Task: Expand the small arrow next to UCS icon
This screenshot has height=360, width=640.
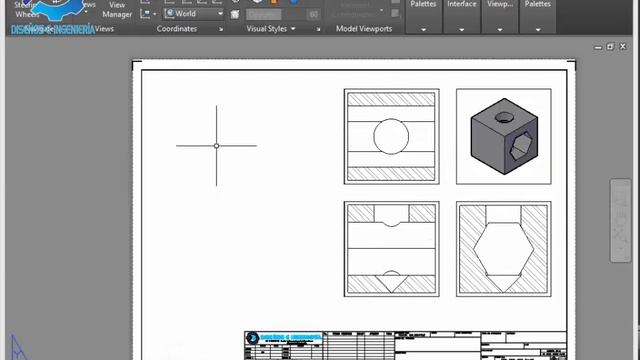Action: pos(155,14)
